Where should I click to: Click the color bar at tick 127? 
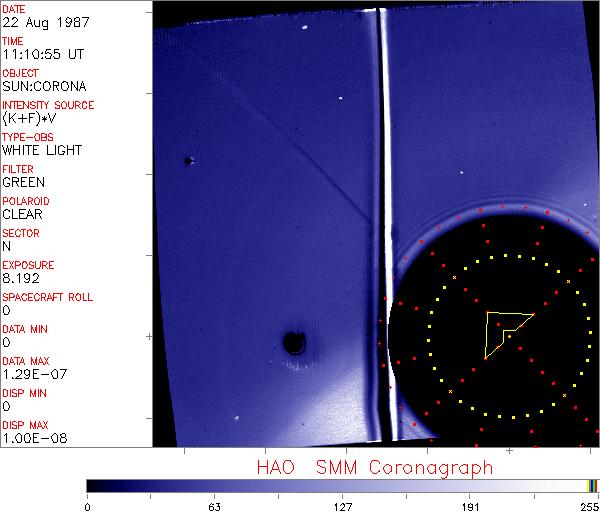click(x=342, y=485)
